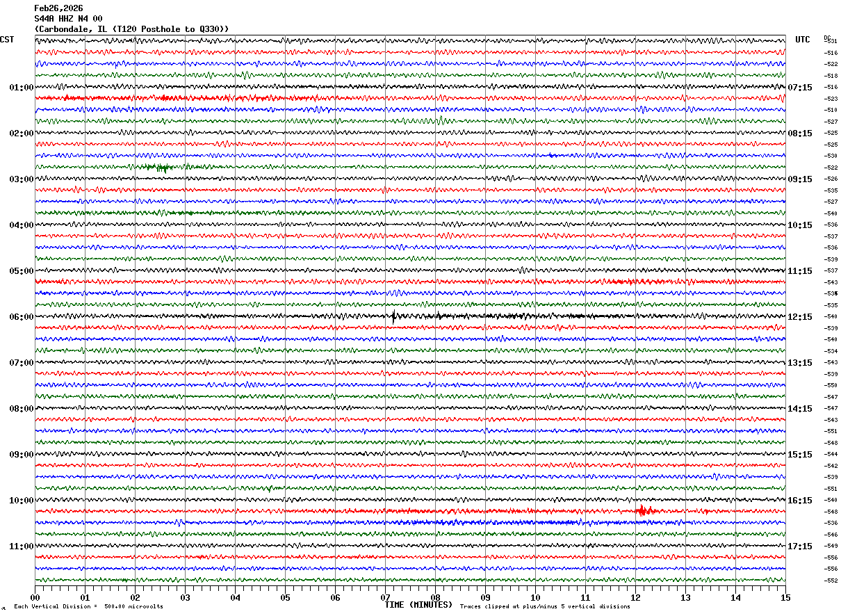Click the 10:00 CST time label
Screen dimensions: 841x616
point(22,501)
